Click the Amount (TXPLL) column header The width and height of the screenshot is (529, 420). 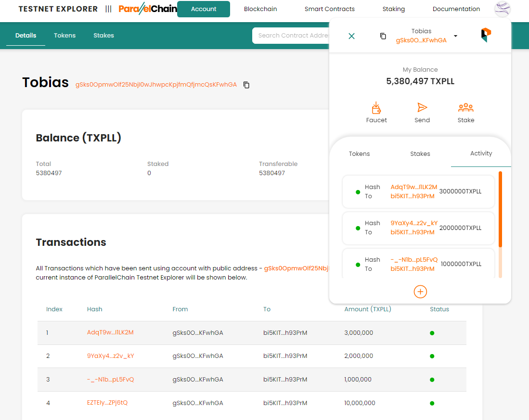coord(368,309)
